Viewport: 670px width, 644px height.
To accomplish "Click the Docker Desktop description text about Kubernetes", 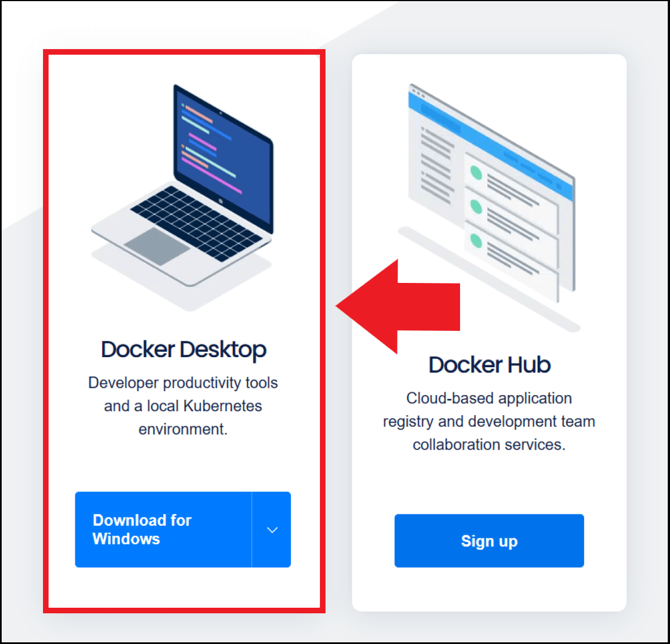I will click(183, 406).
